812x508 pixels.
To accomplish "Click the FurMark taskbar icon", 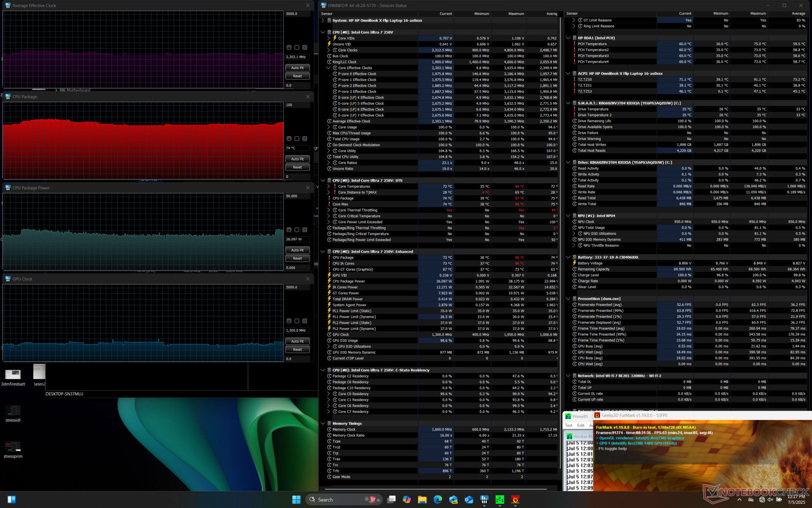I will point(515,500).
